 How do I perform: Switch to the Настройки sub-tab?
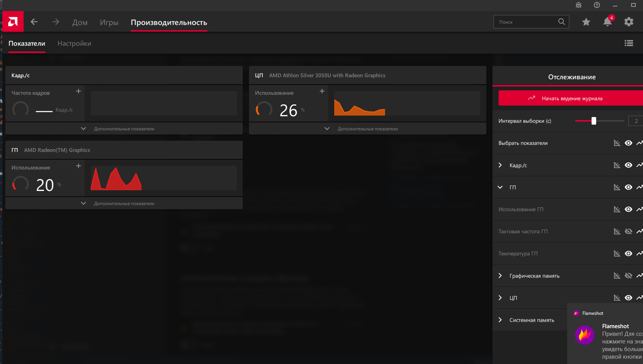pyautogui.click(x=74, y=43)
